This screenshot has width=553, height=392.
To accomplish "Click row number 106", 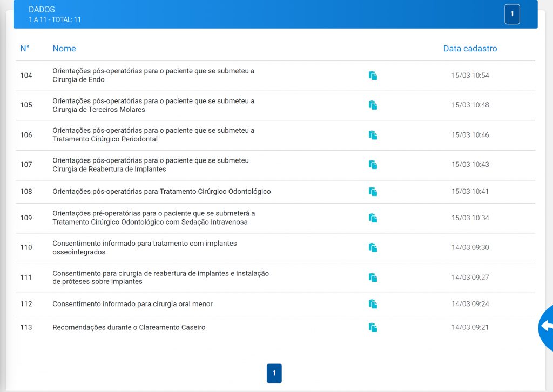I will coord(26,135).
